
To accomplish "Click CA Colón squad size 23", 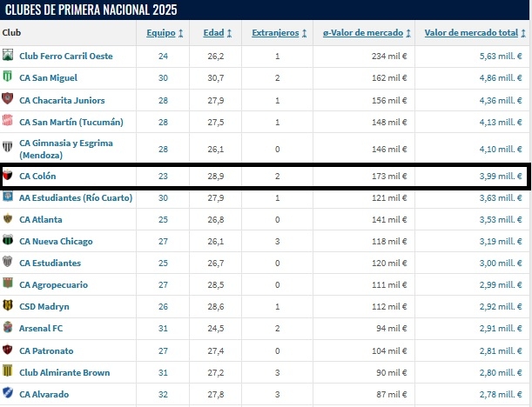I will (164, 176).
